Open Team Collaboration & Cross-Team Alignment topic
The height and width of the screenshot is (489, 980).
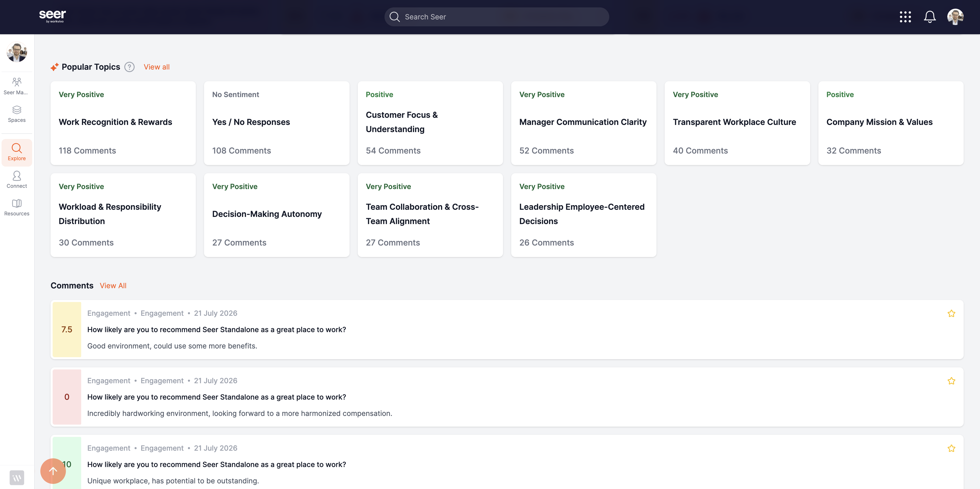coord(430,215)
